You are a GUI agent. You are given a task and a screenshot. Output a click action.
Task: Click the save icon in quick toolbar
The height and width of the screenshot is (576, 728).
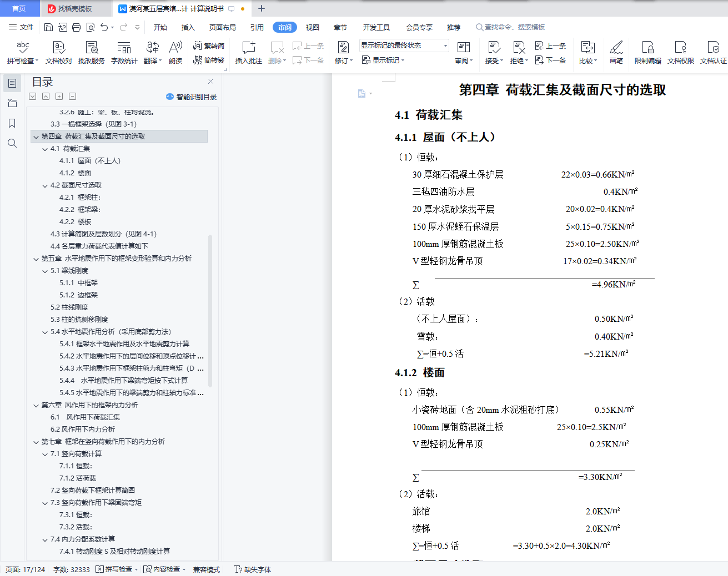point(48,27)
